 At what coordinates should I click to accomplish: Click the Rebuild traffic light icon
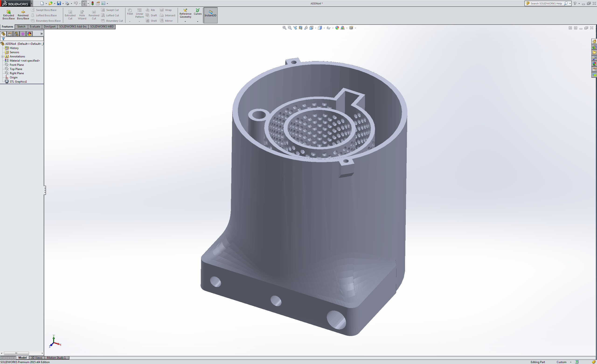93,3
